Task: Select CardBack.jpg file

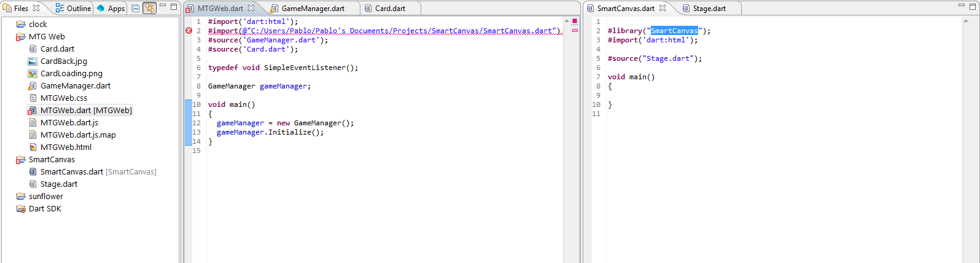Action: 64,61
